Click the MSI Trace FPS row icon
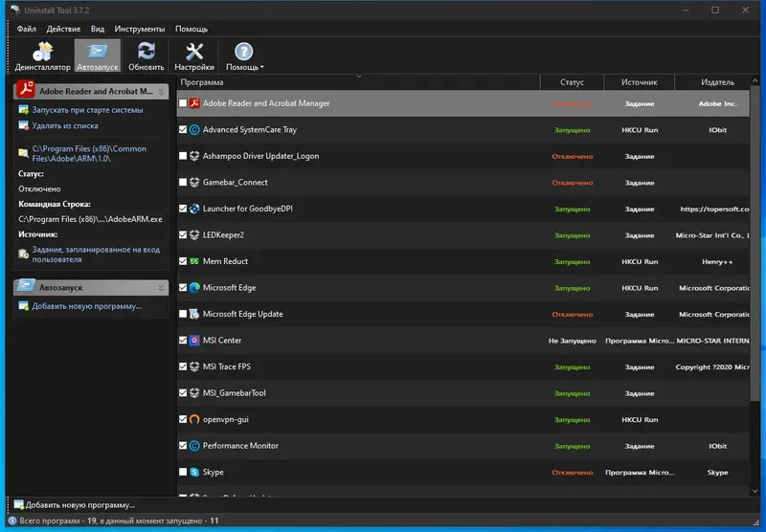The image size is (766, 532). [x=194, y=366]
